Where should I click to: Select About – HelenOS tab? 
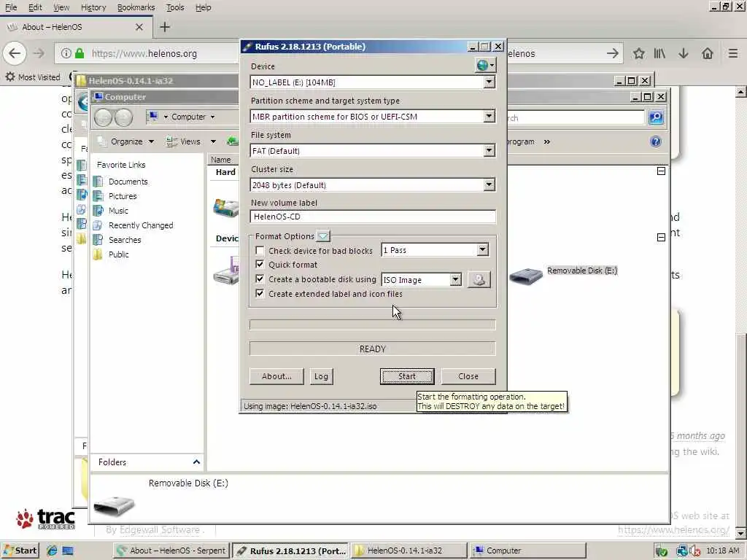tap(76, 27)
